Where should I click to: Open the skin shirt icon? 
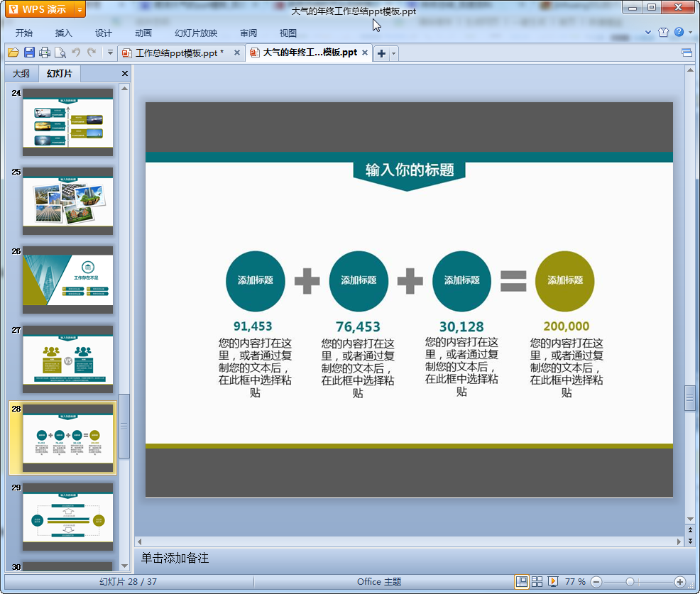click(663, 32)
